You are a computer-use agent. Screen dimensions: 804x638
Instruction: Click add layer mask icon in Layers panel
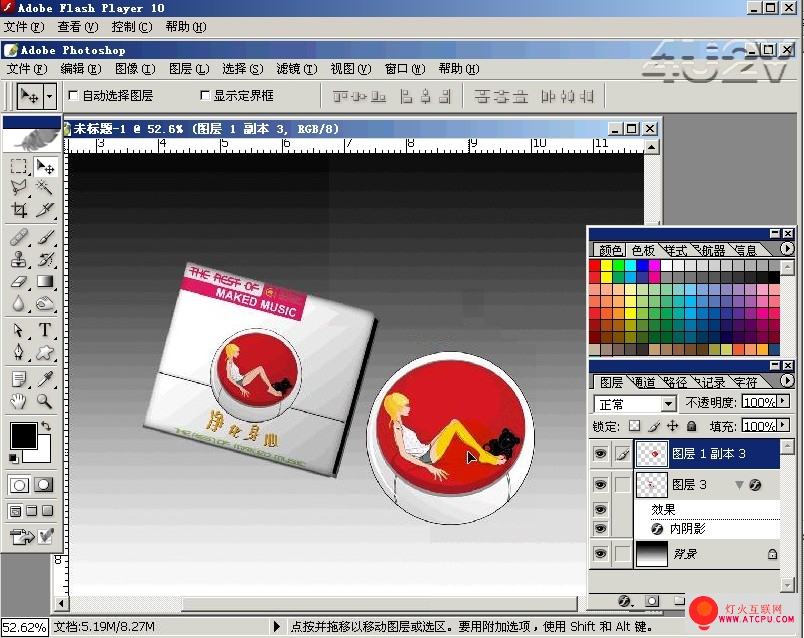pyautogui.click(x=652, y=601)
